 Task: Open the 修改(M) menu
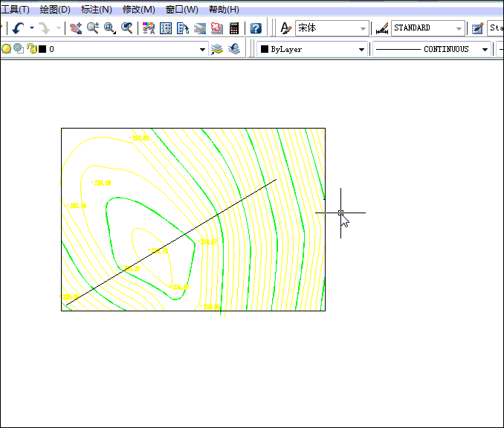[x=138, y=10]
